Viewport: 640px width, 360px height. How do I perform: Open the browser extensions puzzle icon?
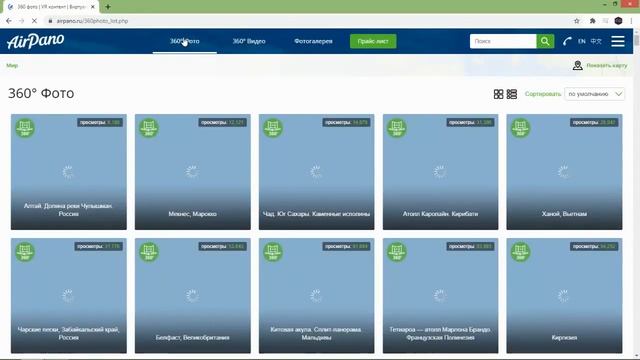pyautogui.click(x=593, y=21)
